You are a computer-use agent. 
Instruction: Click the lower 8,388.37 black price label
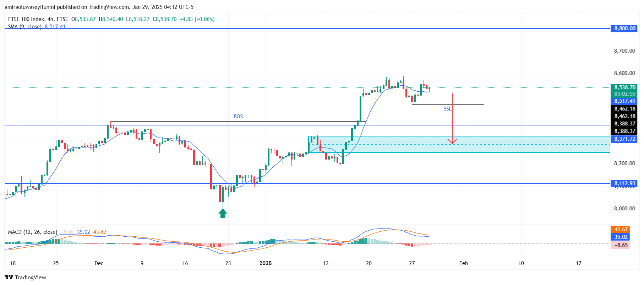click(x=624, y=131)
